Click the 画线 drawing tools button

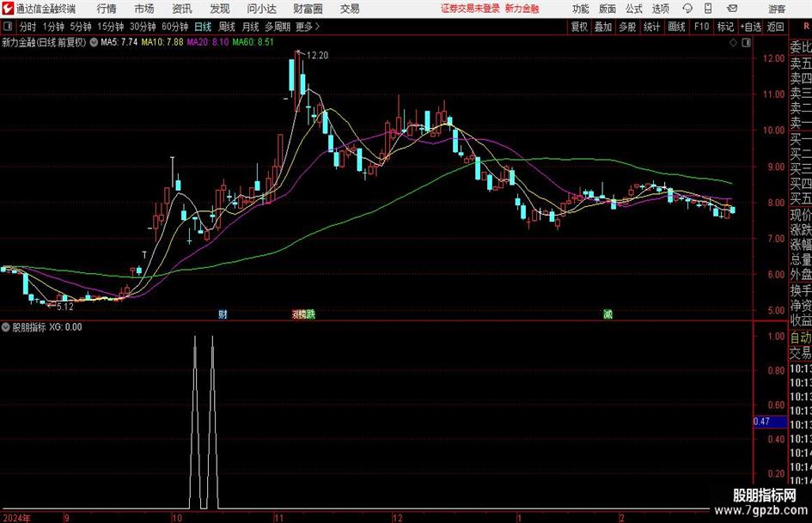click(676, 27)
